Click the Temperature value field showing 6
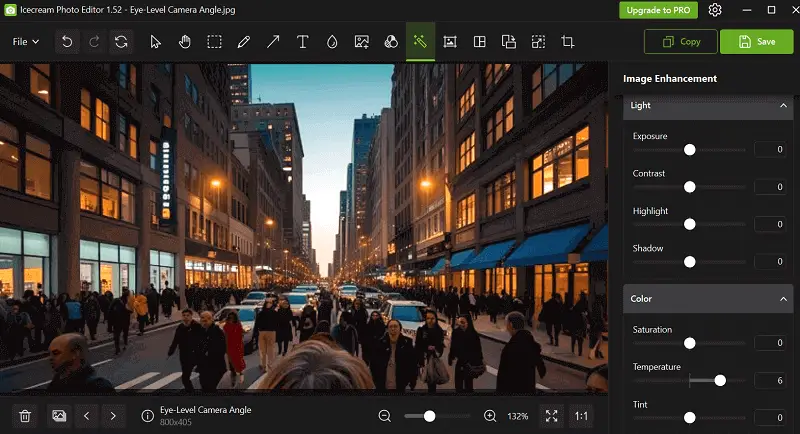 coord(770,380)
